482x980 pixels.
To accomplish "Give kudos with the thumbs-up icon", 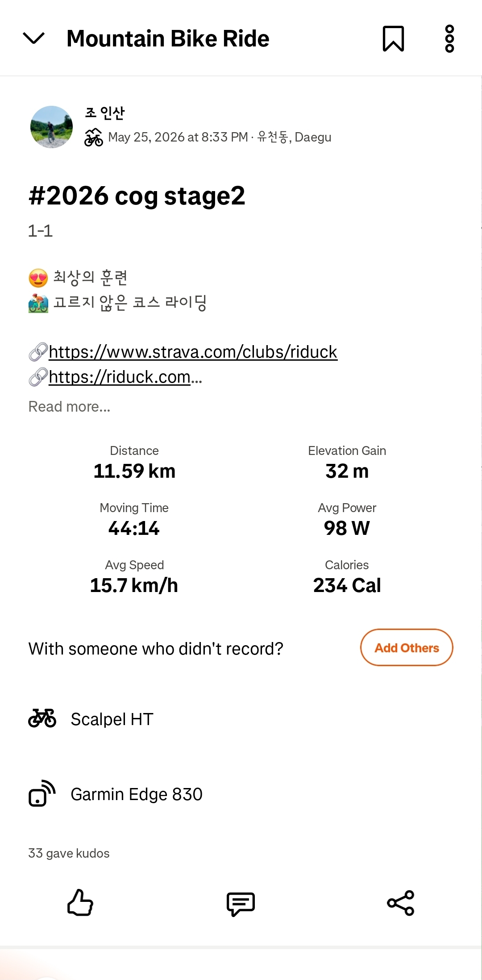I will click(80, 903).
